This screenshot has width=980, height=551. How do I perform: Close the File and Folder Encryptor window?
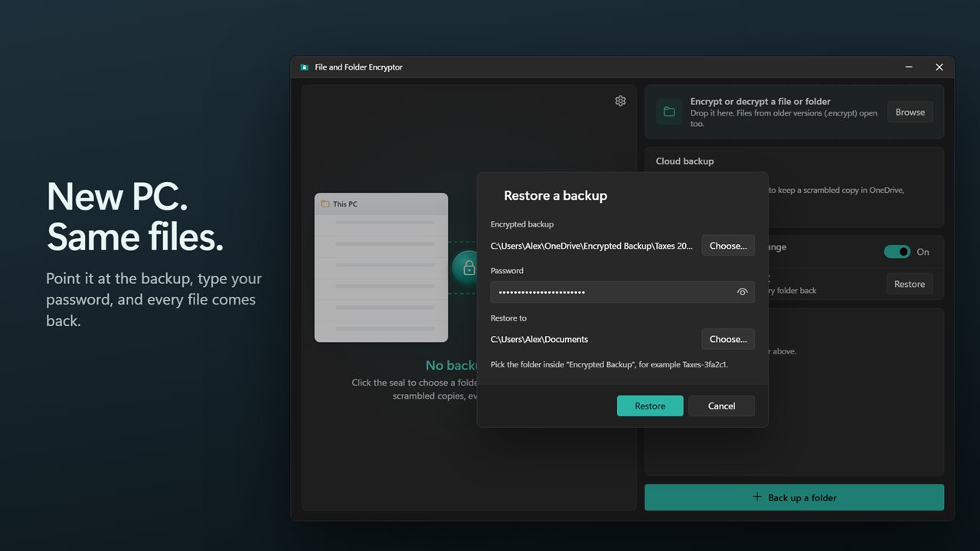[939, 67]
